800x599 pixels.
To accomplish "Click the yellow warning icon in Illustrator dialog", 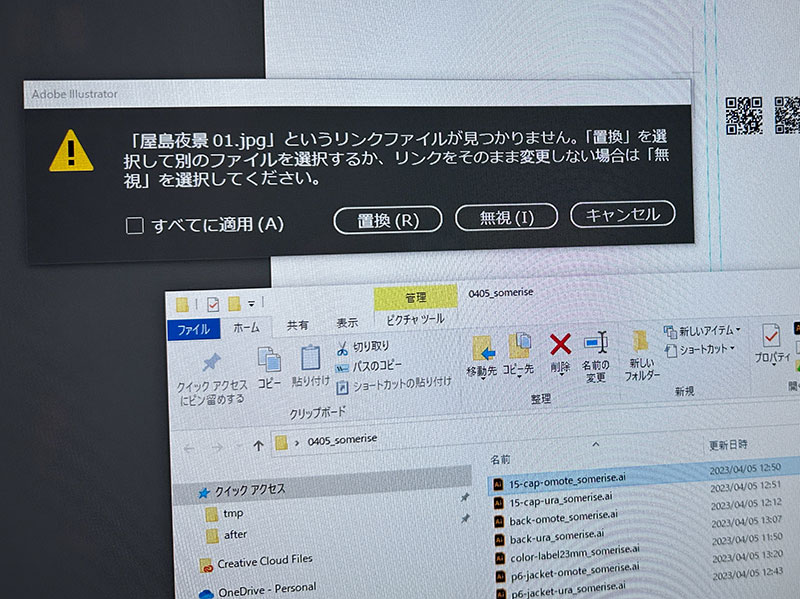I will [71, 151].
